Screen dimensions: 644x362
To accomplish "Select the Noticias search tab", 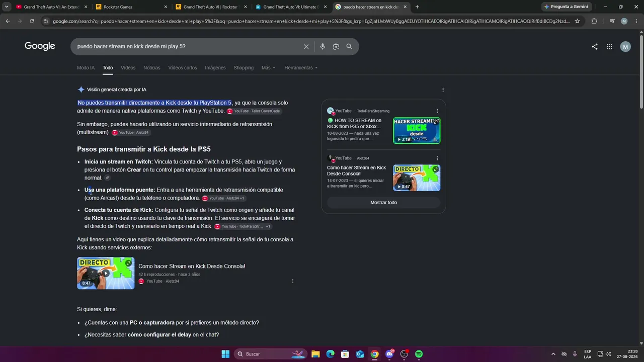I will pyautogui.click(x=152, y=68).
